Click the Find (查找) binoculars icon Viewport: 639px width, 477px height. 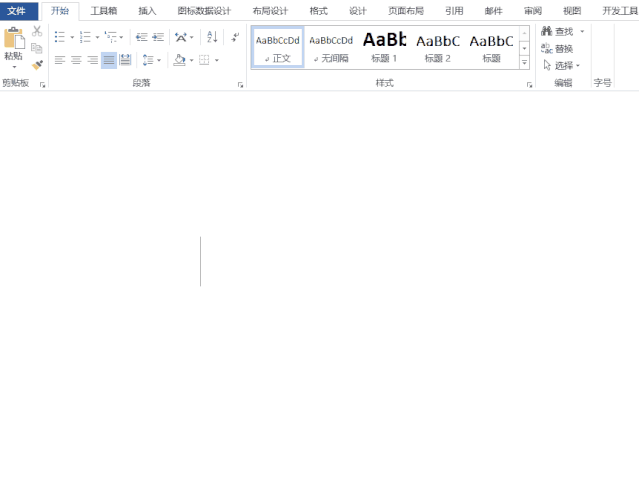(x=547, y=32)
